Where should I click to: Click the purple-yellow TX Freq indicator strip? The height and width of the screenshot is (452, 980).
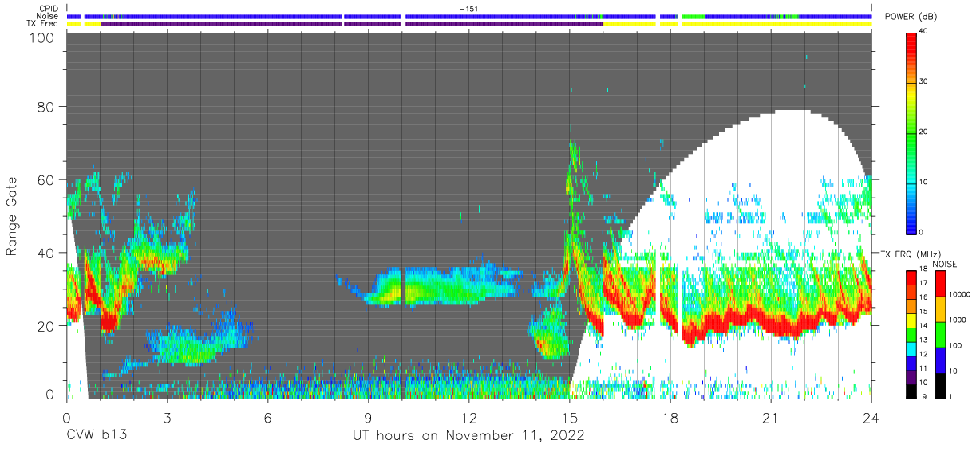tap(469, 24)
